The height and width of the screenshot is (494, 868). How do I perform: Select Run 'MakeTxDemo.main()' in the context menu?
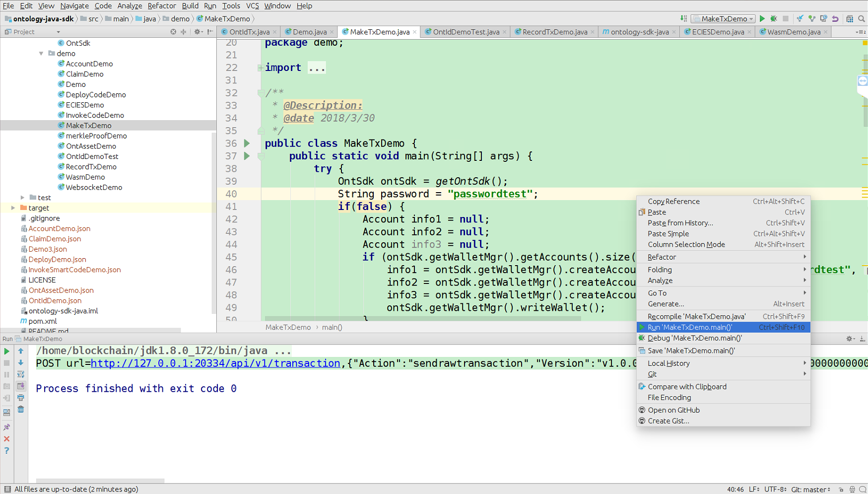pos(723,327)
